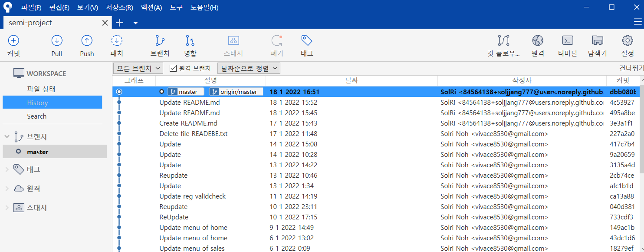
Task: Select the Delete file READEBE.txt commit
Action: pos(376,133)
